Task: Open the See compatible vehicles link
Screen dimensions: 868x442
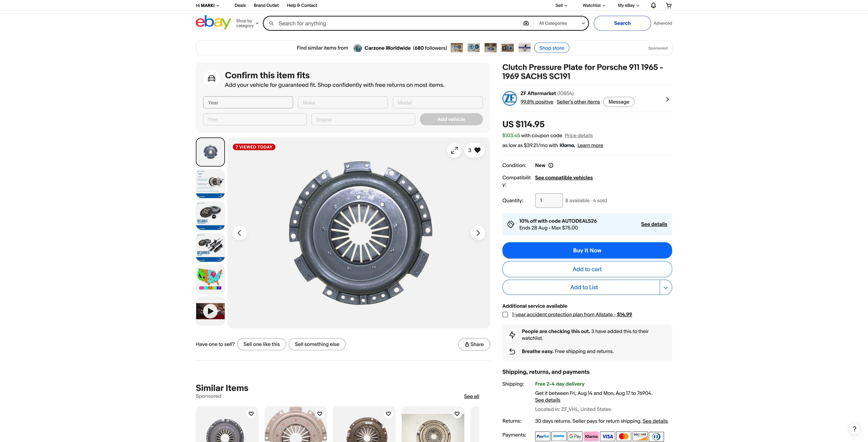Action: [x=564, y=178]
